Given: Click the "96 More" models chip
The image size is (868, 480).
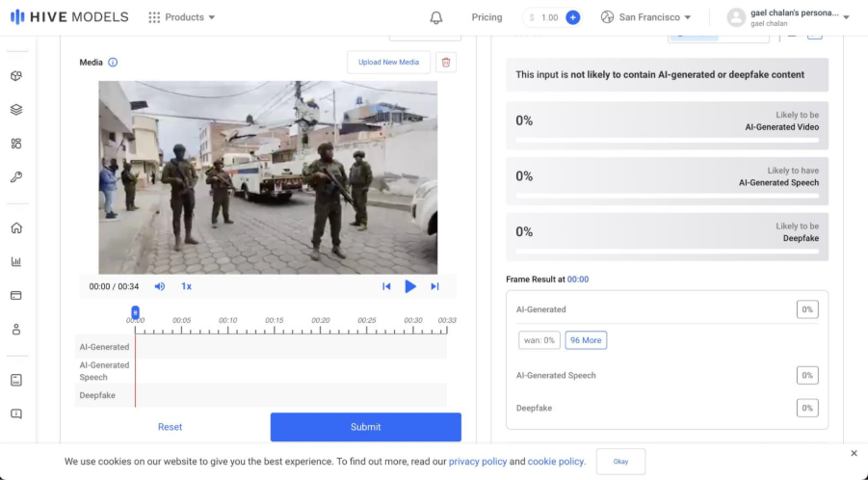Looking at the screenshot, I should pyautogui.click(x=586, y=340).
